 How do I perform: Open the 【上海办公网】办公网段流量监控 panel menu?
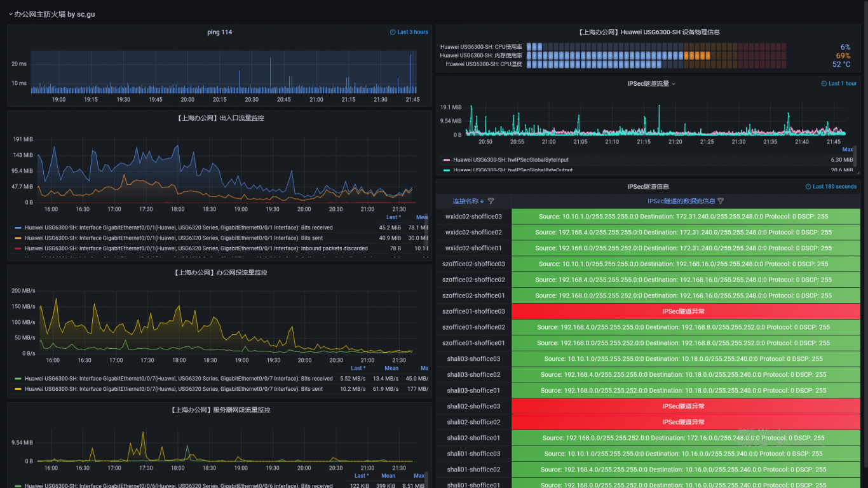tap(219, 272)
